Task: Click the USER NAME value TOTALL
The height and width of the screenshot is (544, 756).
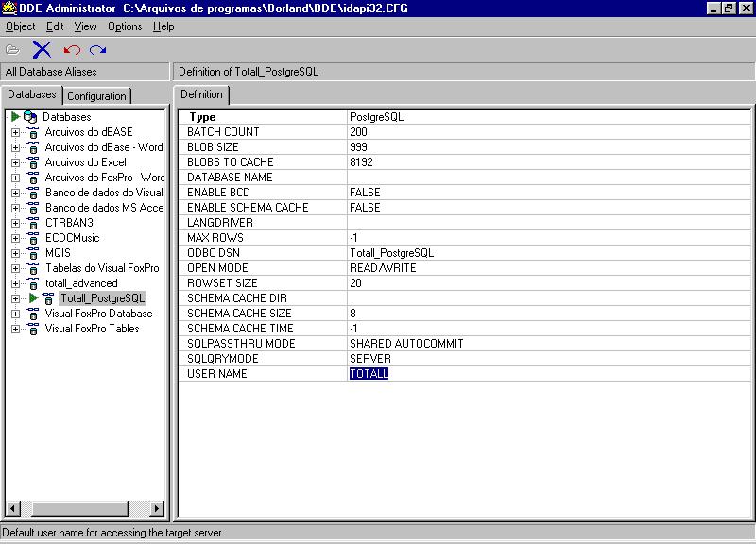Action: tap(369, 373)
